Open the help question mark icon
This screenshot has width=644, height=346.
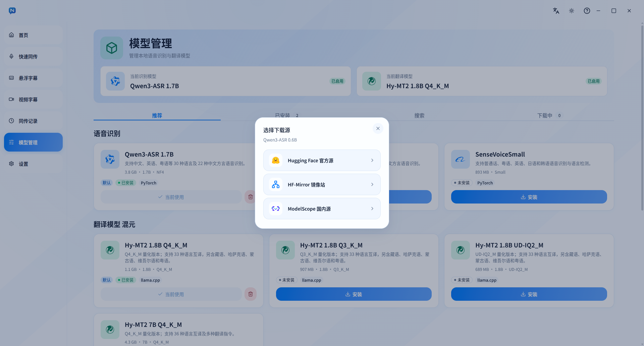[x=587, y=11]
